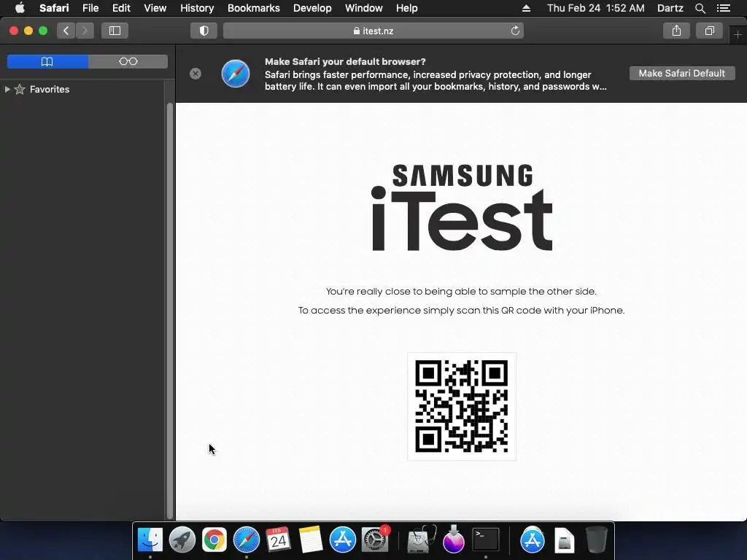
Task: Open the document file stack in Dock
Action: pyautogui.click(x=565, y=540)
